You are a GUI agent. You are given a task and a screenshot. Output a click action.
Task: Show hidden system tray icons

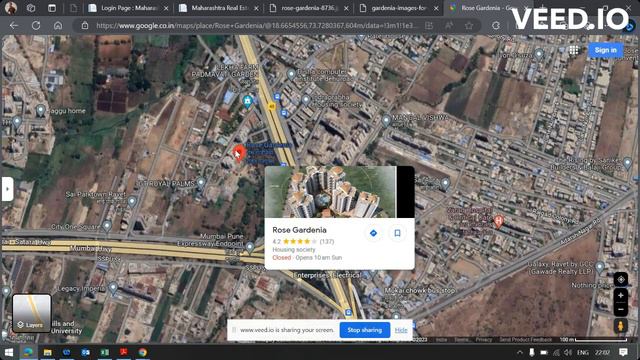(x=520, y=352)
